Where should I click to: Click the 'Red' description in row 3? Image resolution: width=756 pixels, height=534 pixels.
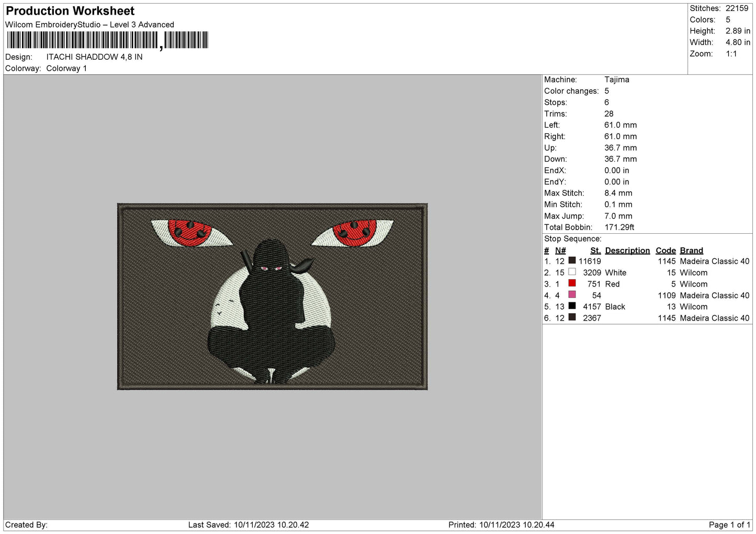point(612,285)
